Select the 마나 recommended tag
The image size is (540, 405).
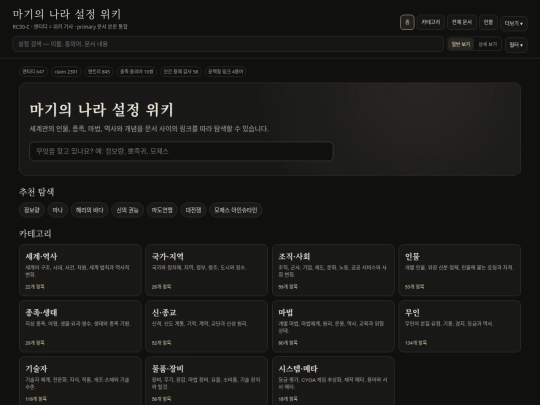pos(58,210)
